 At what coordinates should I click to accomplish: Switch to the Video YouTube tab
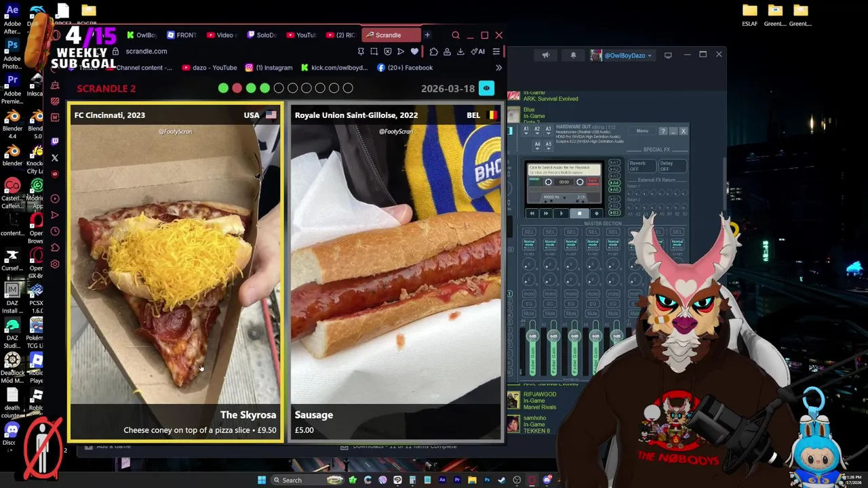click(x=221, y=35)
